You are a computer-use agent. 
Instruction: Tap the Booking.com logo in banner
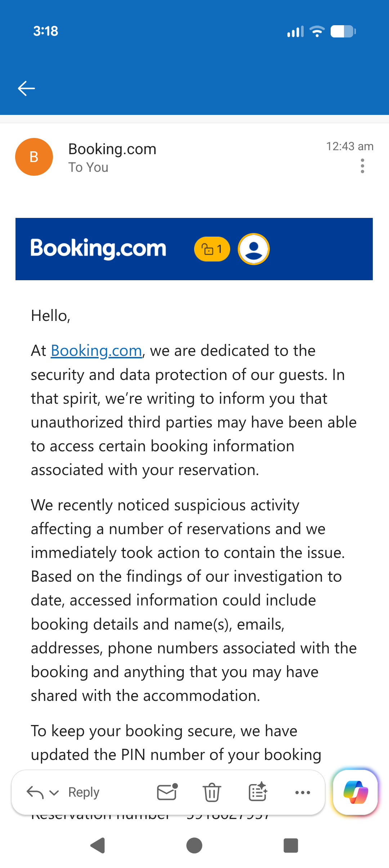98,249
